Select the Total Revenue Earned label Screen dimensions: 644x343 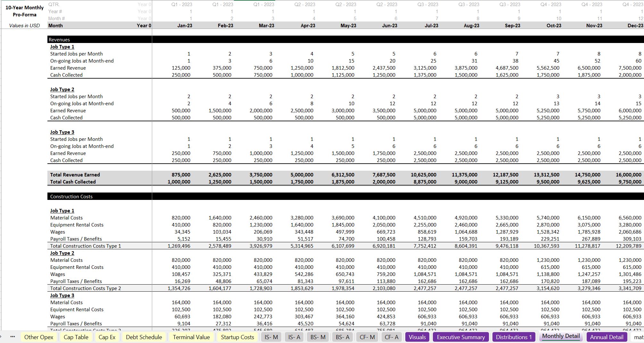(x=75, y=175)
